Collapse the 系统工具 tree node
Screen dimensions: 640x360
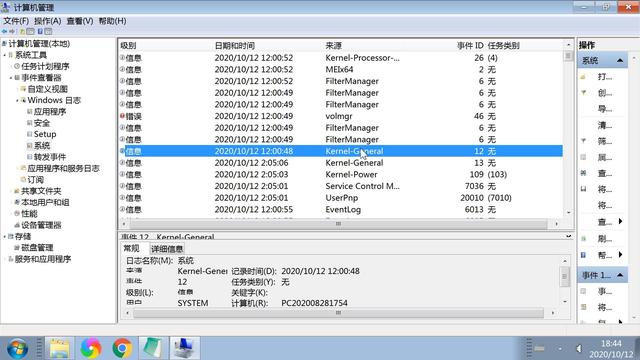click(4, 55)
